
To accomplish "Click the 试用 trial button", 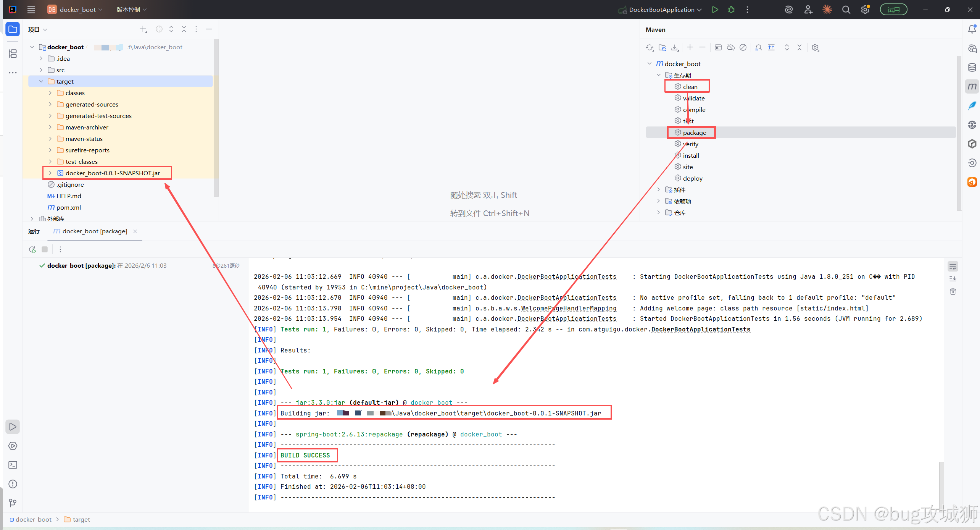I will point(893,10).
